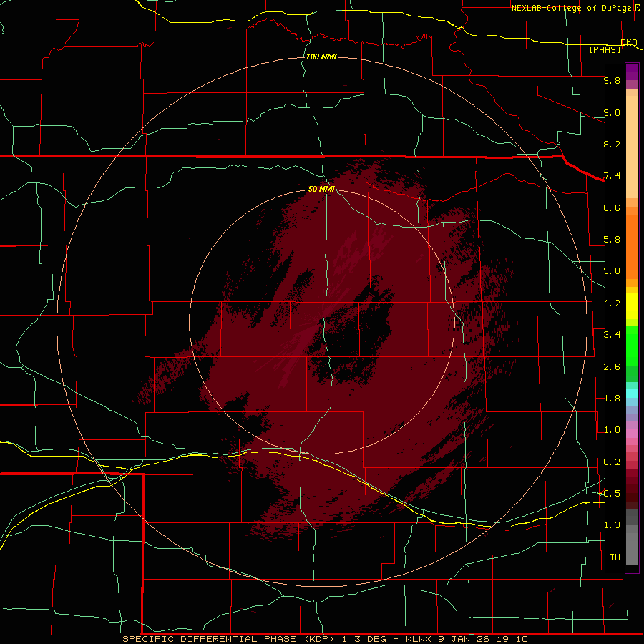Click the 8.2 value on the color scale
Screen dimensions: 644x644
point(612,144)
